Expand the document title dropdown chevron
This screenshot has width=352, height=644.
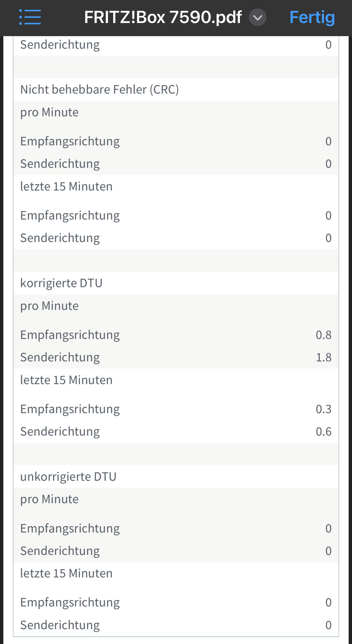pyautogui.click(x=257, y=18)
